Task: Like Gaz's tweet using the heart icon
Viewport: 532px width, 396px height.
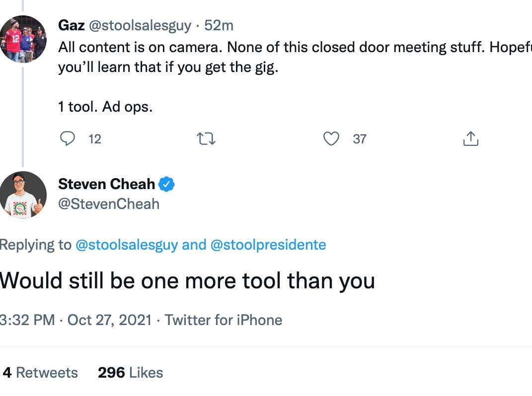Action: 331,139
